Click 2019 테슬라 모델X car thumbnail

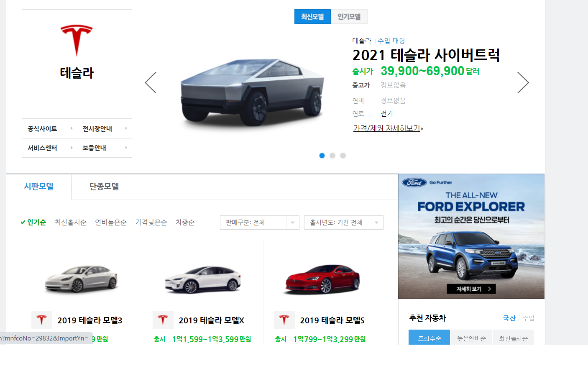(203, 279)
